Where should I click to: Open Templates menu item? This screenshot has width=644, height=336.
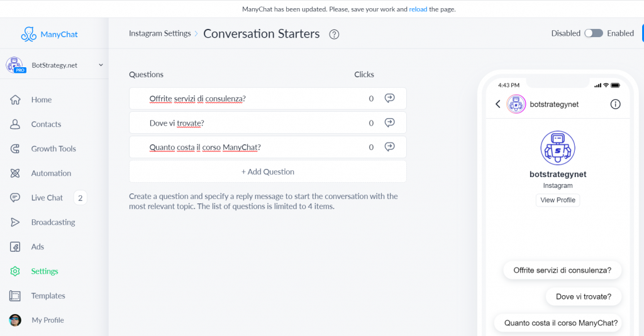48,296
